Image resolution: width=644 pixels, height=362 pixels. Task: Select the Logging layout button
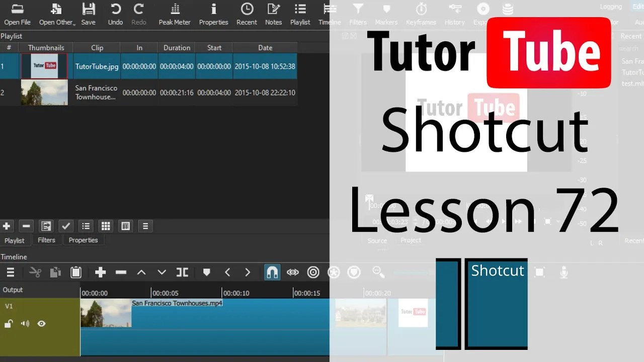click(x=611, y=7)
